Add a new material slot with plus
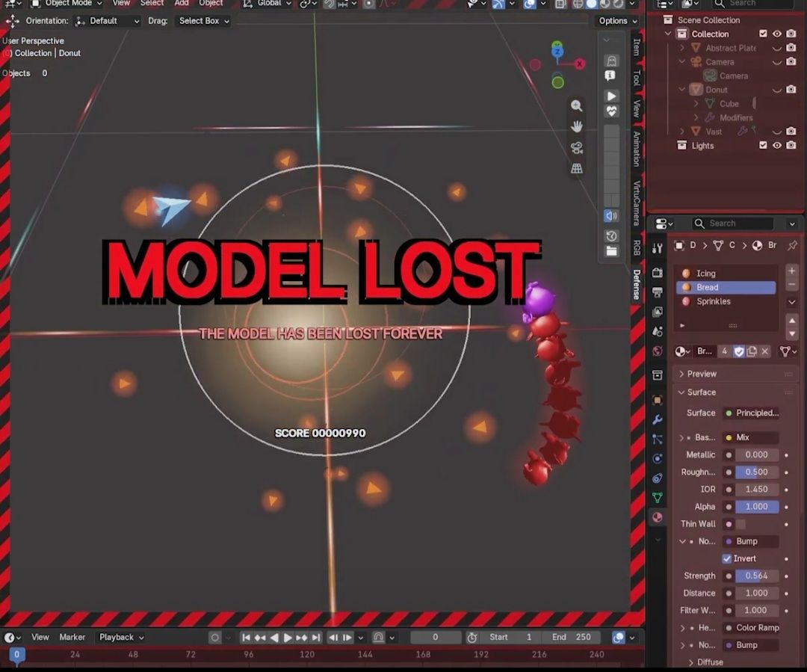Viewport: 807px width, 672px height. pyautogui.click(x=792, y=271)
